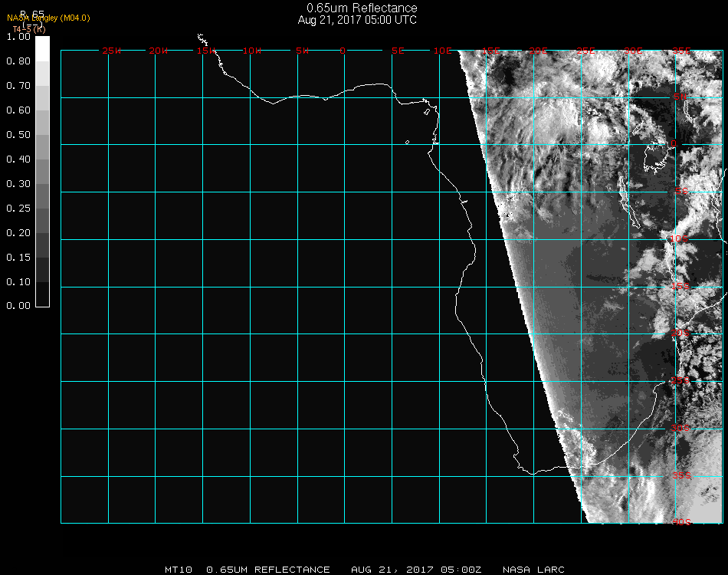Click the MT10 footer label
Viewport: 728px width, 575px height.
[x=179, y=570]
